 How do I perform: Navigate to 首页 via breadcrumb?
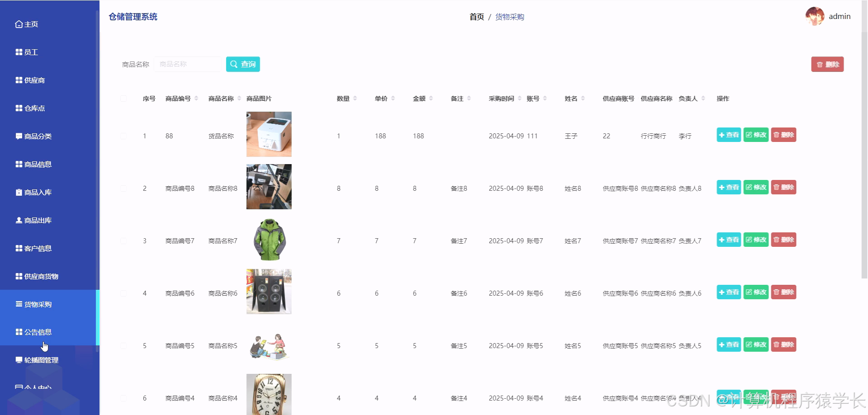[x=476, y=17]
